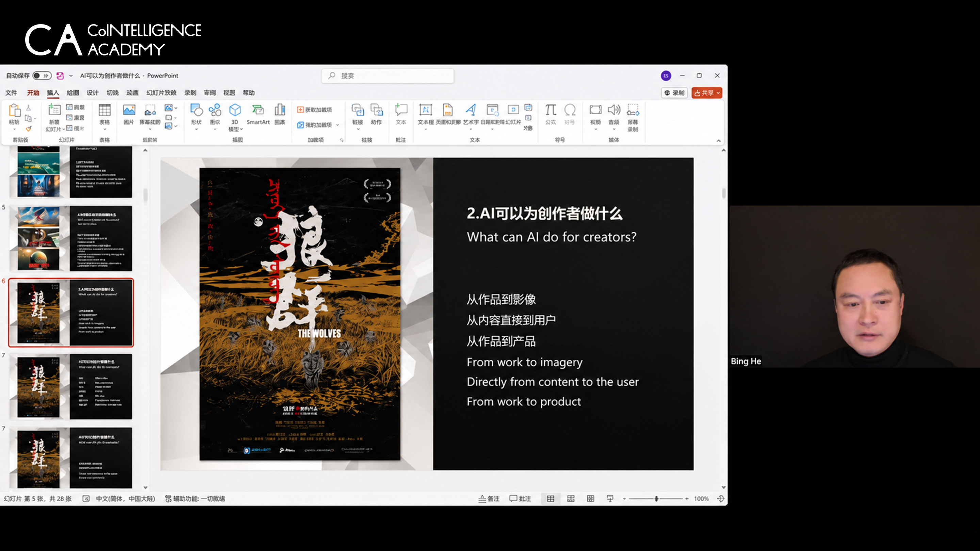Click the Chart (图表) bar icon
Image resolution: width=980 pixels, height=551 pixels.
tap(280, 110)
